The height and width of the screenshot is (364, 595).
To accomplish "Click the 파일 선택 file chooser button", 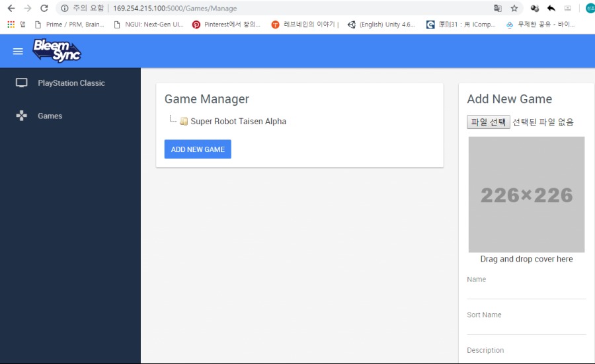I will point(489,122).
